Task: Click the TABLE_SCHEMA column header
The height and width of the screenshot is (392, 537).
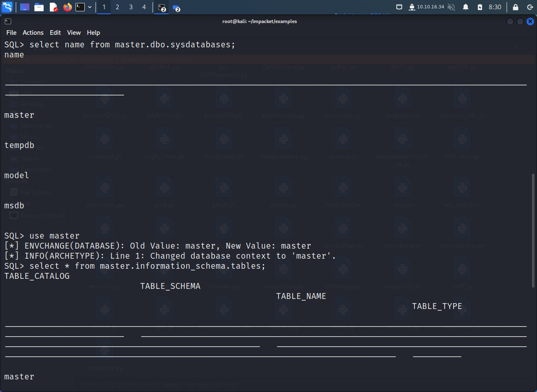Action: tap(170, 286)
